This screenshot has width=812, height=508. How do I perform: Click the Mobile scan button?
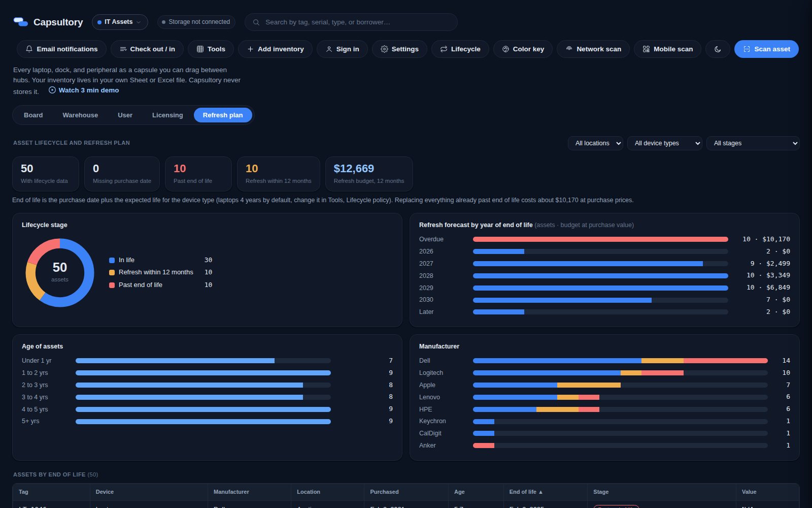(667, 49)
